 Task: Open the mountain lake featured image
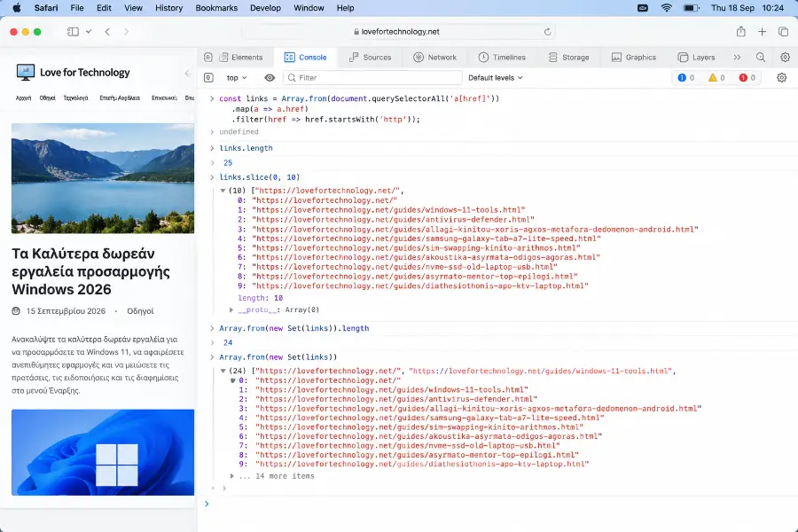pos(103,178)
